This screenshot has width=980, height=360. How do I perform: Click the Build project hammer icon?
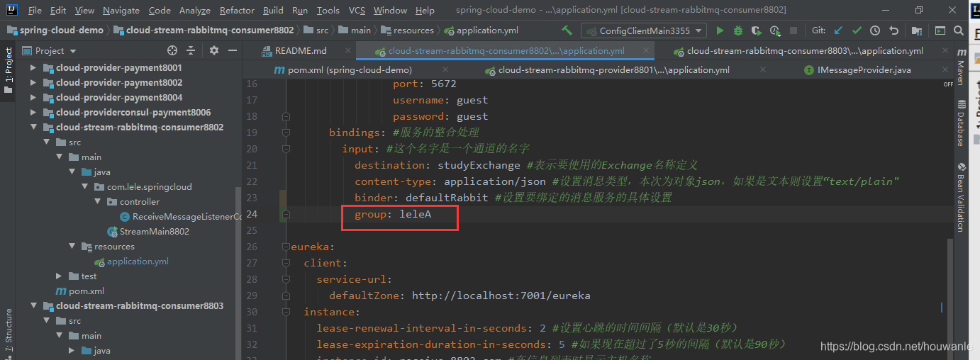click(567, 30)
